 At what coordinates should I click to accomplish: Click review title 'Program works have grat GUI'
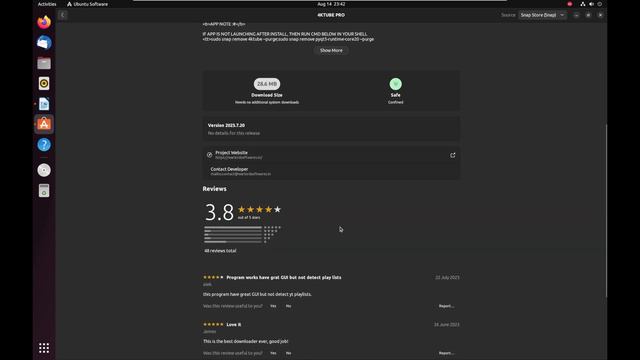284,278
